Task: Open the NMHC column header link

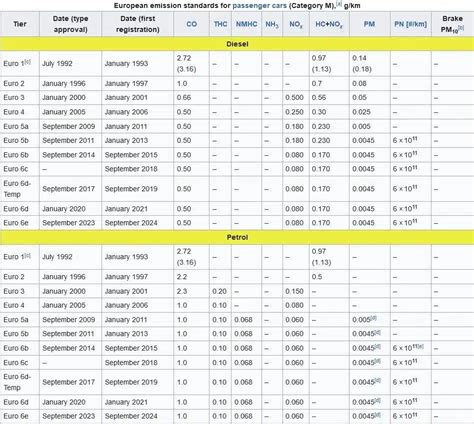Action: [246, 24]
